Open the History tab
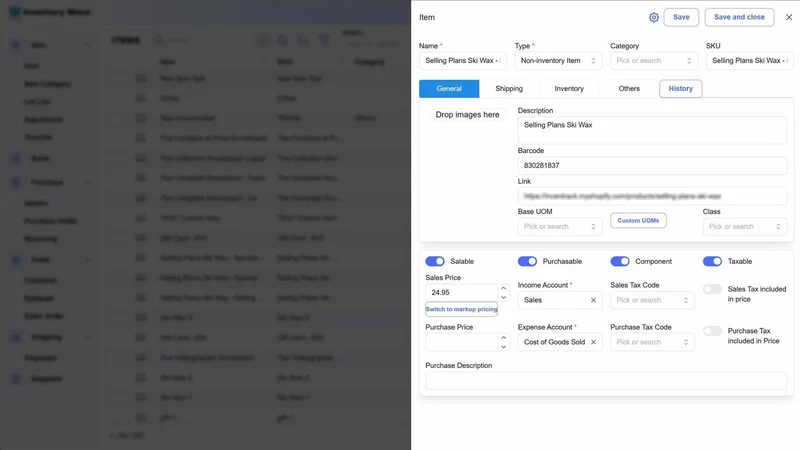The image size is (800, 450). coord(681,89)
